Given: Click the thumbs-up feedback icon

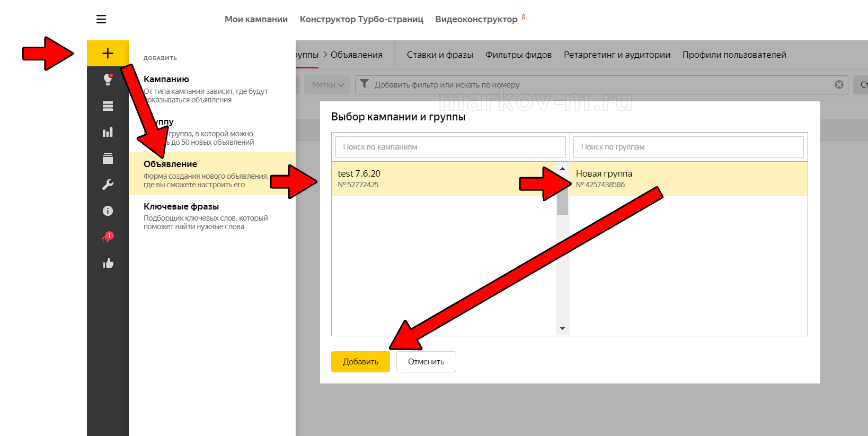Looking at the screenshot, I should tap(108, 263).
